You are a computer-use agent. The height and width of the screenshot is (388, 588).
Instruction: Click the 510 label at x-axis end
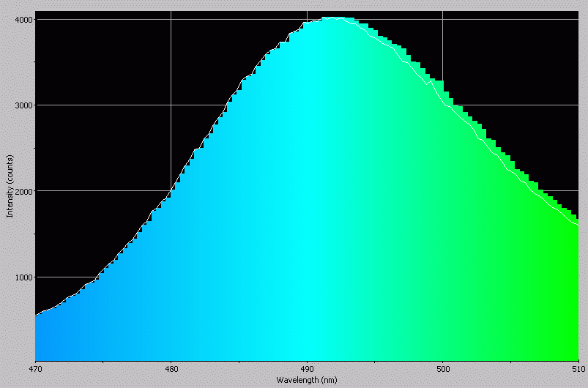(578, 370)
